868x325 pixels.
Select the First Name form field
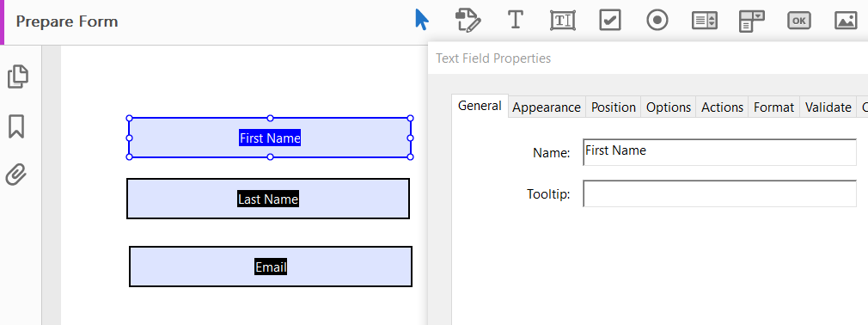270,138
